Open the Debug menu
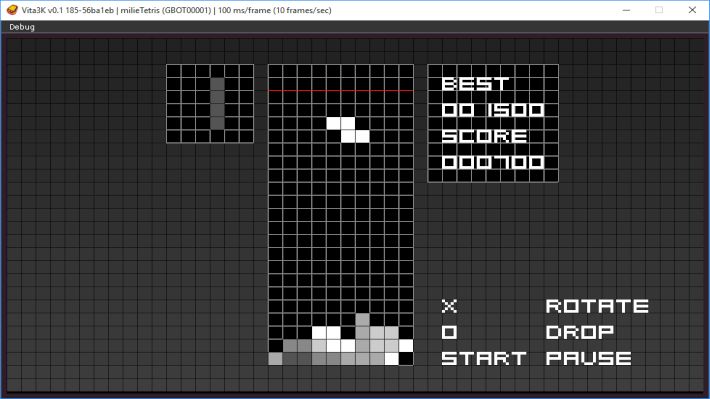Viewport: 710px width, 399px height. [x=22, y=27]
